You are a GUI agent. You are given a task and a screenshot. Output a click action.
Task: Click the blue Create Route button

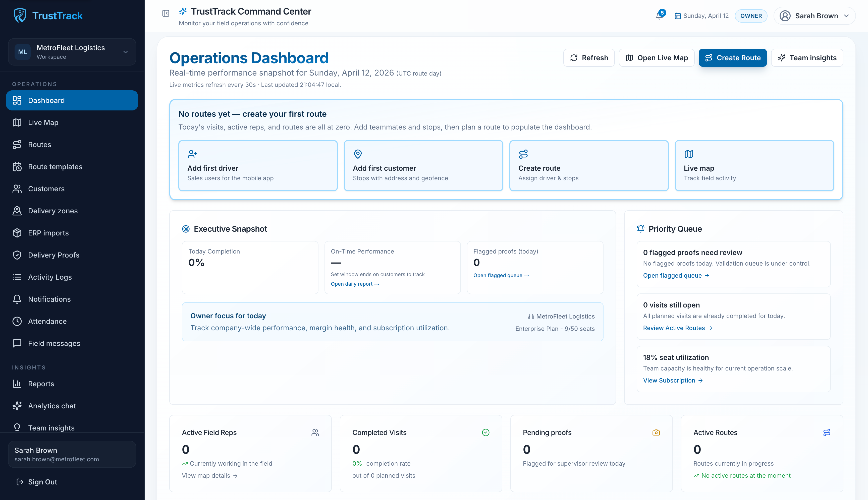(x=732, y=58)
